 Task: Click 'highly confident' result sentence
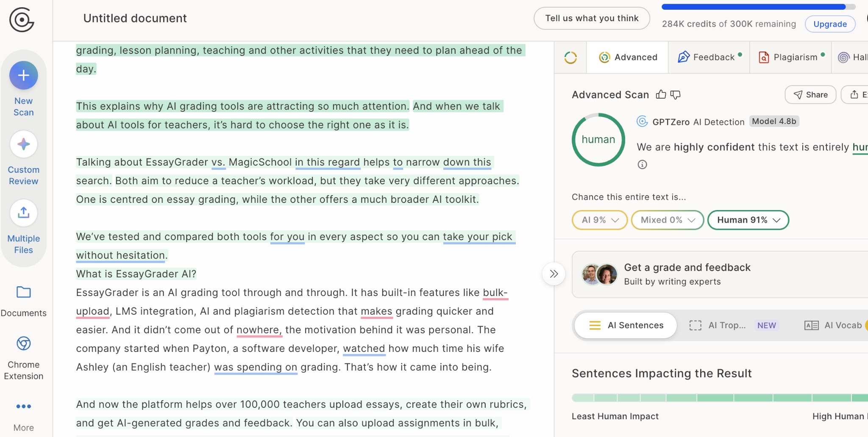pos(752,147)
